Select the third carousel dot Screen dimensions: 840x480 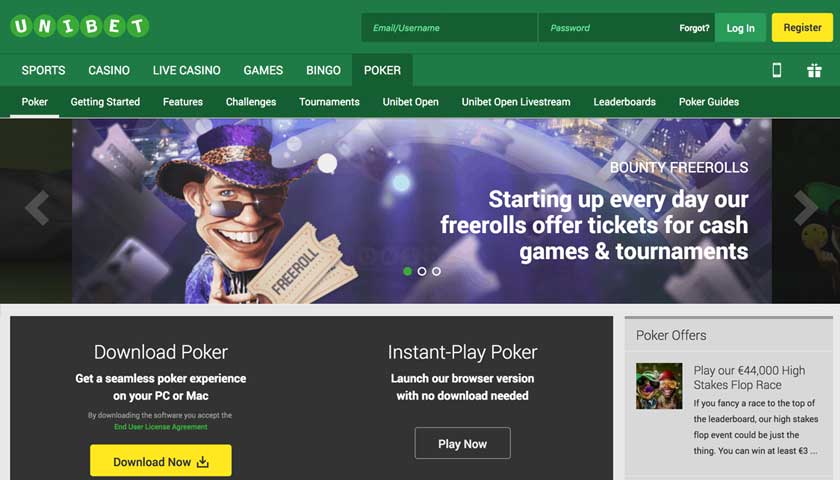tap(437, 272)
